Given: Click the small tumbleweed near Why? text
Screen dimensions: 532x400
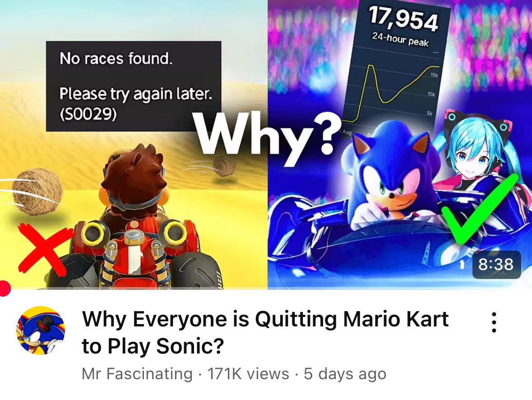Looking at the screenshot, I should pos(224,166).
